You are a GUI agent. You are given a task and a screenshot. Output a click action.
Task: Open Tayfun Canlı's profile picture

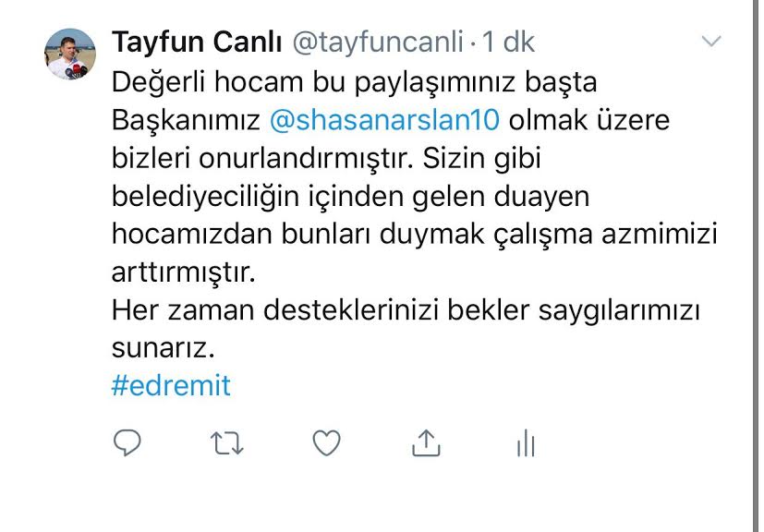coord(69,54)
